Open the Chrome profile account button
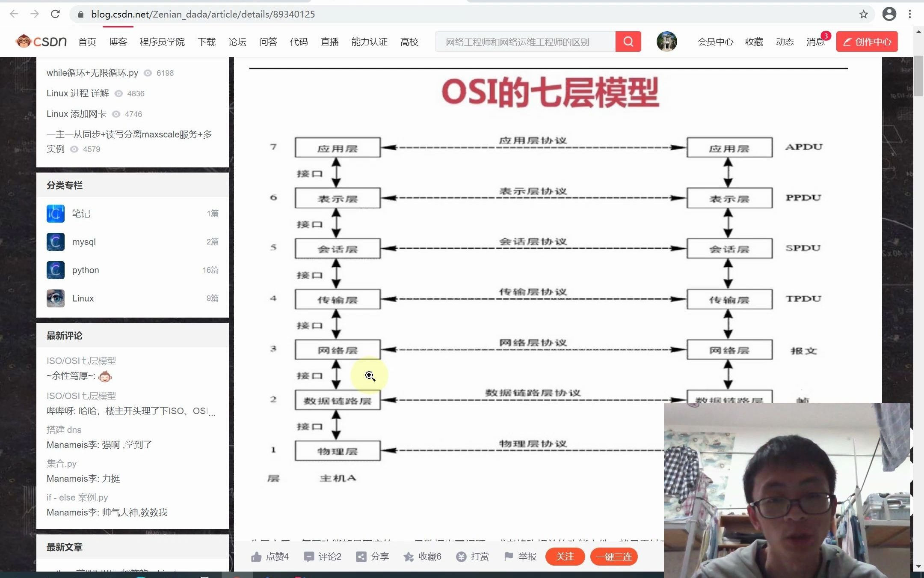The width and height of the screenshot is (924, 578). (889, 14)
